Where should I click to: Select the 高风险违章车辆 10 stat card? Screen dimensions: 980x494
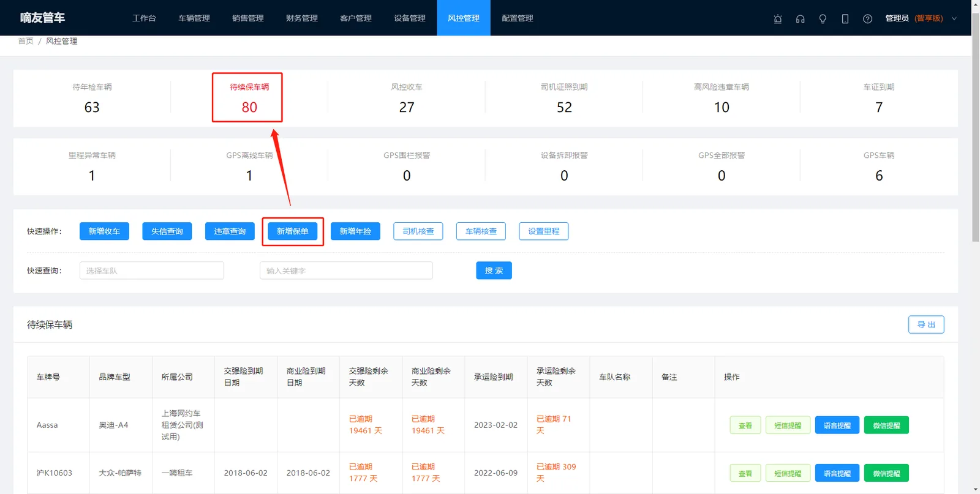722,98
